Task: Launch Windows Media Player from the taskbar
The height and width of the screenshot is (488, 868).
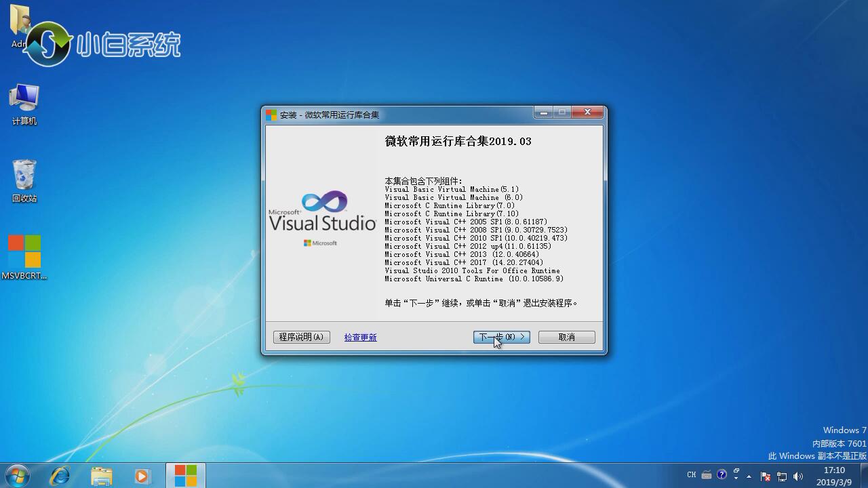Action: 142,476
